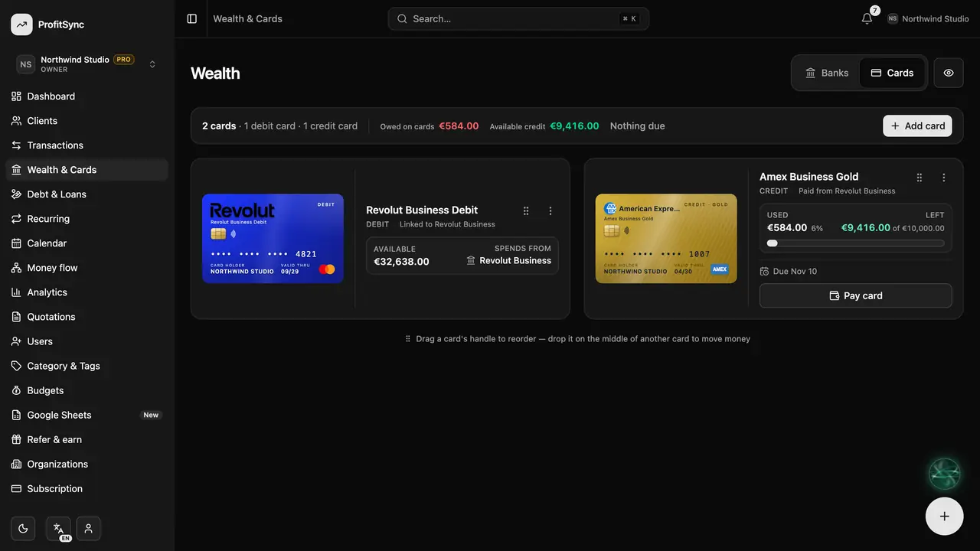
Task: Click the Users sidebar icon
Action: point(16,341)
